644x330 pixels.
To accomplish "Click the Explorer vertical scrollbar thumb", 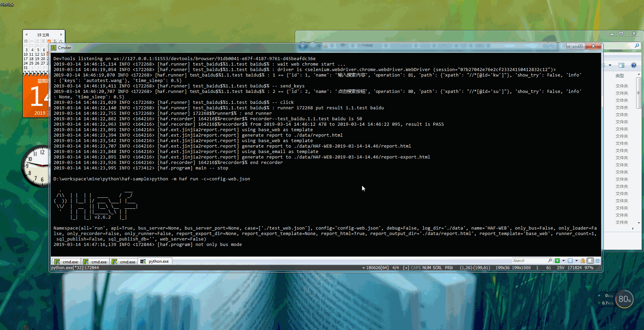I will (x=639, y=93).
